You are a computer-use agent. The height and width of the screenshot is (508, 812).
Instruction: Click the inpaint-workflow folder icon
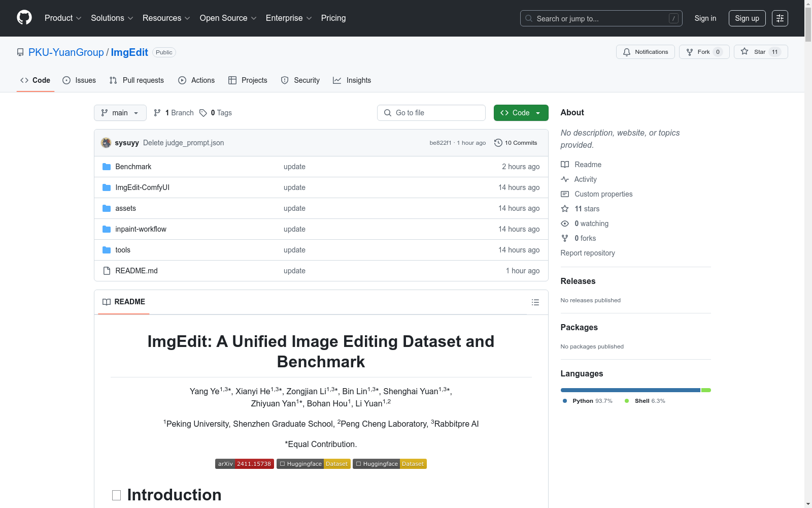(x=107, y=229)
